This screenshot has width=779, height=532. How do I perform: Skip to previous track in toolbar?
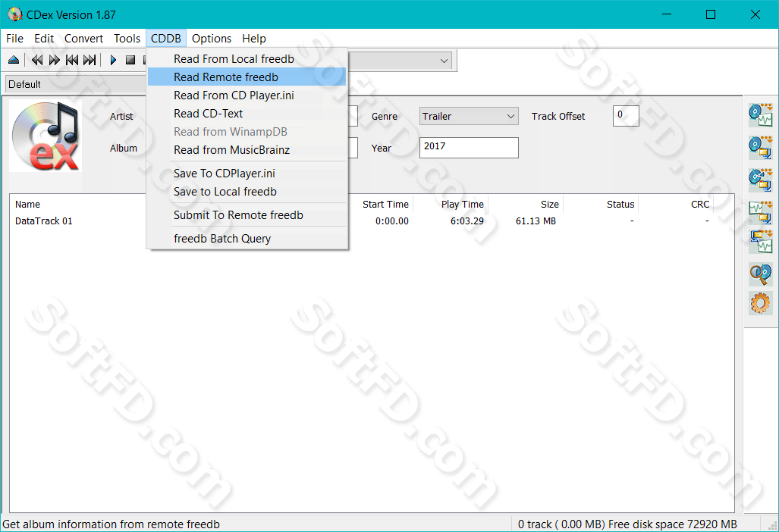(x=72, y=60)
